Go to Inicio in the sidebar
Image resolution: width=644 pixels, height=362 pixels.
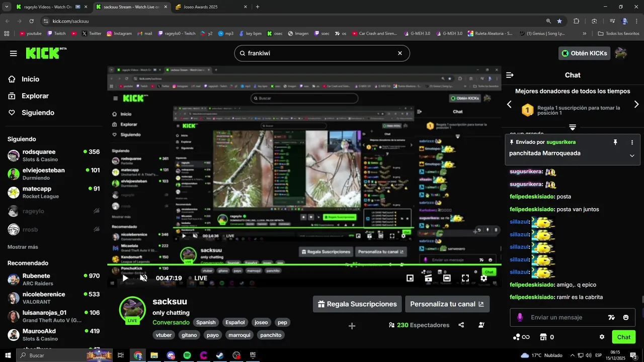click(x=30, y=79)
